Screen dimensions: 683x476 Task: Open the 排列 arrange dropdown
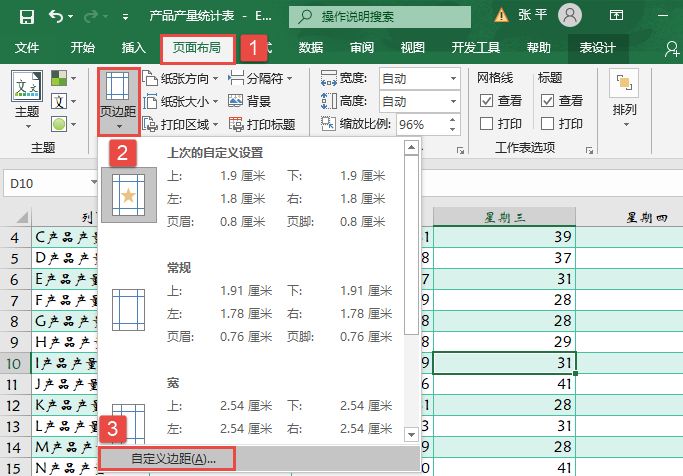625,99
